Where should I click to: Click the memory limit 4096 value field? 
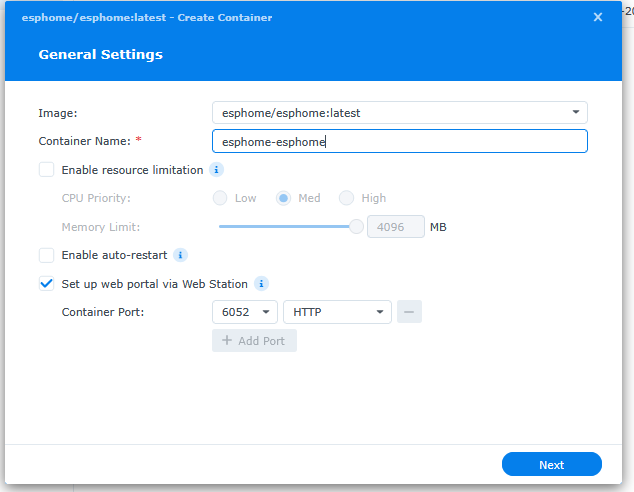coord(395,226)
